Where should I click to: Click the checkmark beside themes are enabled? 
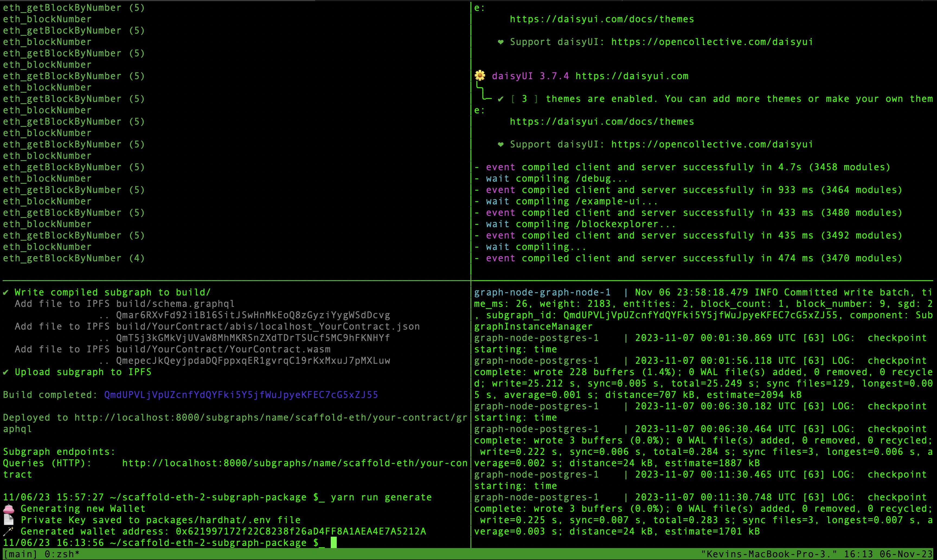point(500,99)
